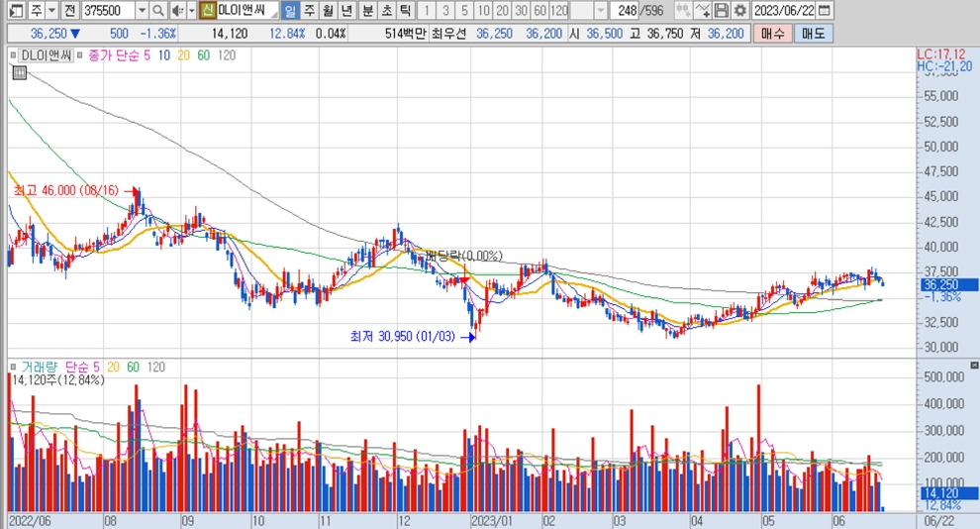The height and width of the screenshot is (529, 980).
Task: Click the DL이앤씨 chart legend label
Action: tap(47, 55)
